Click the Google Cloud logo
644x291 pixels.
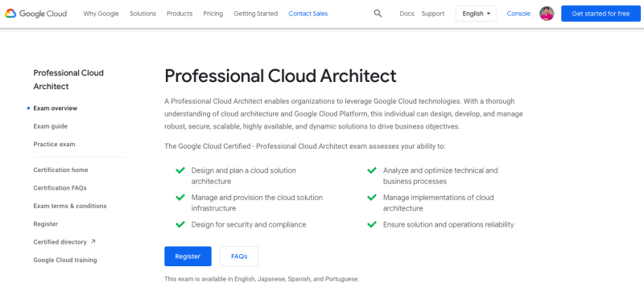point(35,14)
